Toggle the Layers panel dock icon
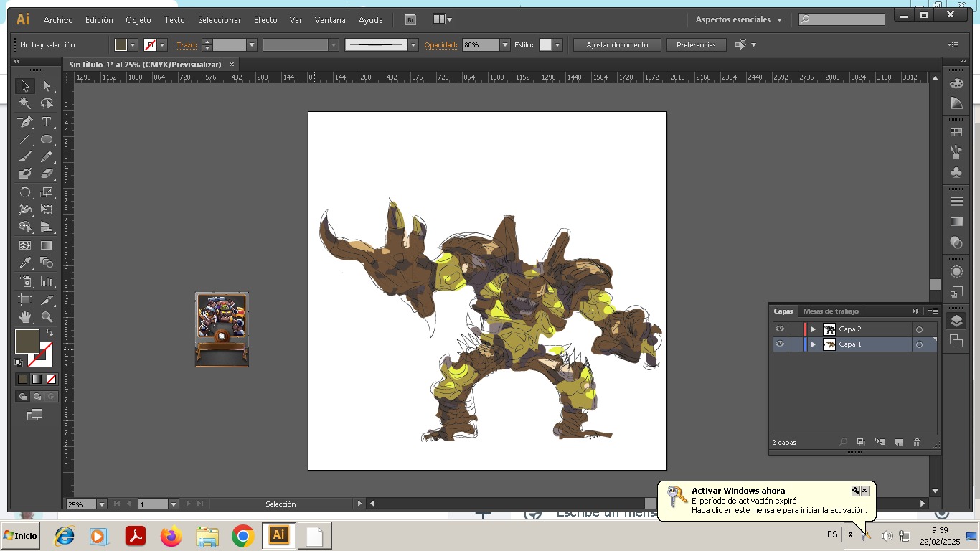The height and width of the screenshot is (551, 980). coord(956,321)
